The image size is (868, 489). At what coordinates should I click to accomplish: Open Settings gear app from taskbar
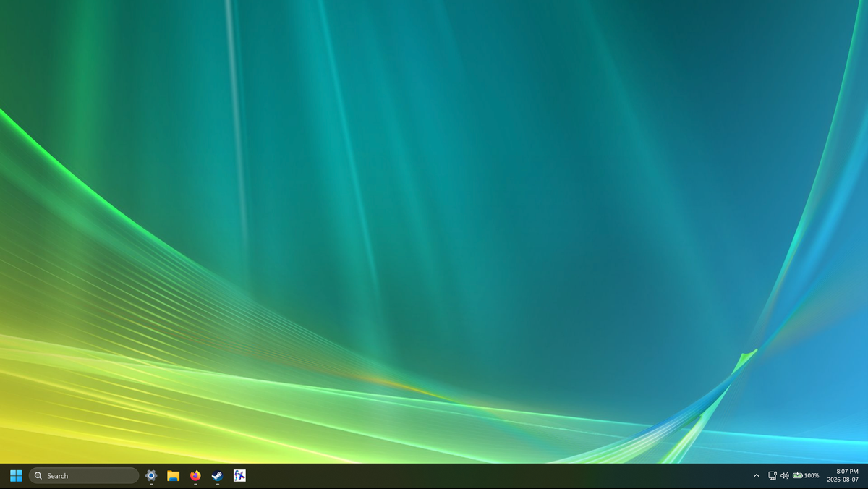coord(151,475)
